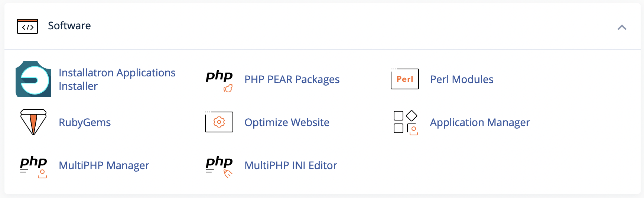Click the empty Software header bar area
Screen dimensions: 644x198
pos(353,26)
